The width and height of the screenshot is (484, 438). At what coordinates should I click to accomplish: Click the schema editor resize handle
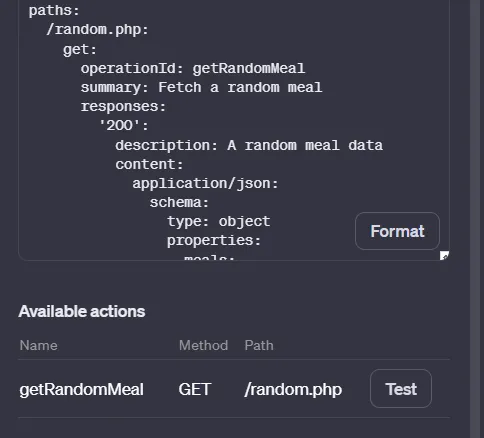tap(444, 256)
